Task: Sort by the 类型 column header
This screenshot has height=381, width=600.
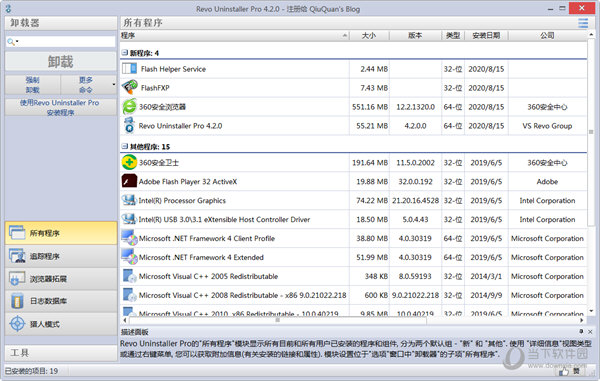Action: pyautogui.click(x=453, y=36)
